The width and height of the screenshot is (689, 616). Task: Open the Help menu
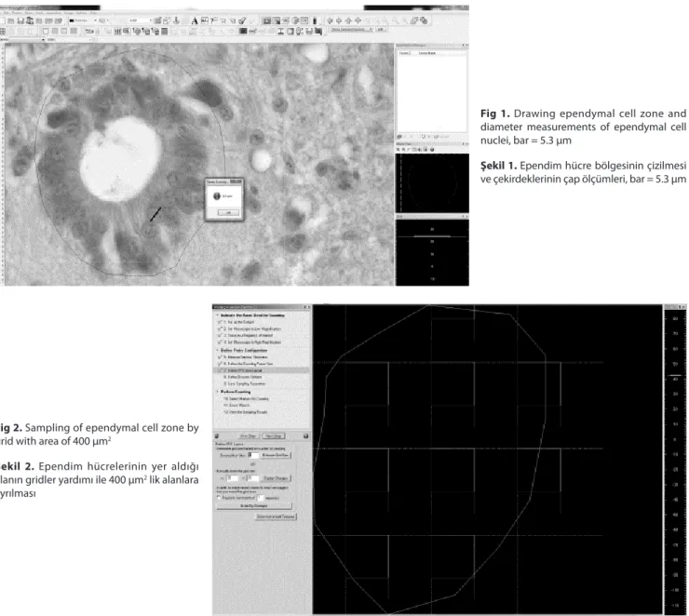(94, 13)
